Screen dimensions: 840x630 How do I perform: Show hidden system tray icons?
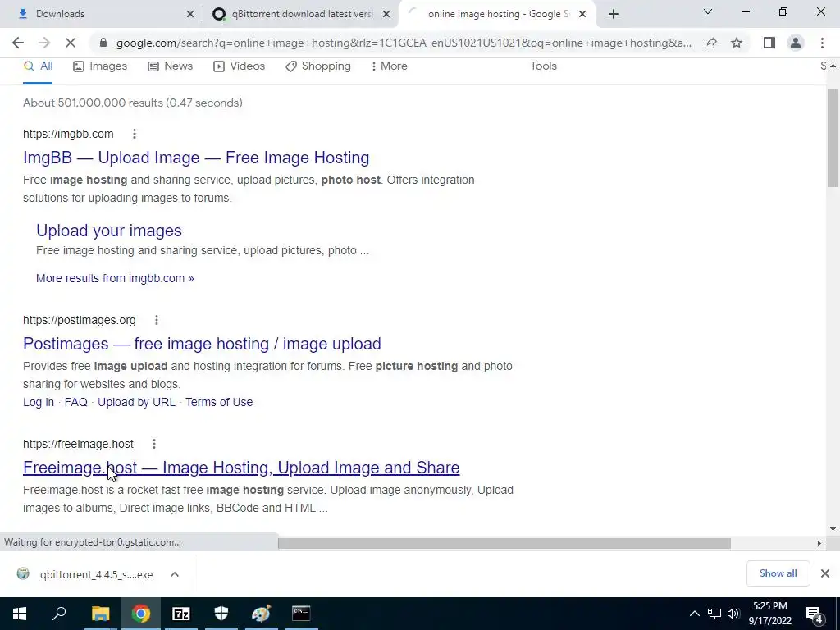tap(694, 614)
